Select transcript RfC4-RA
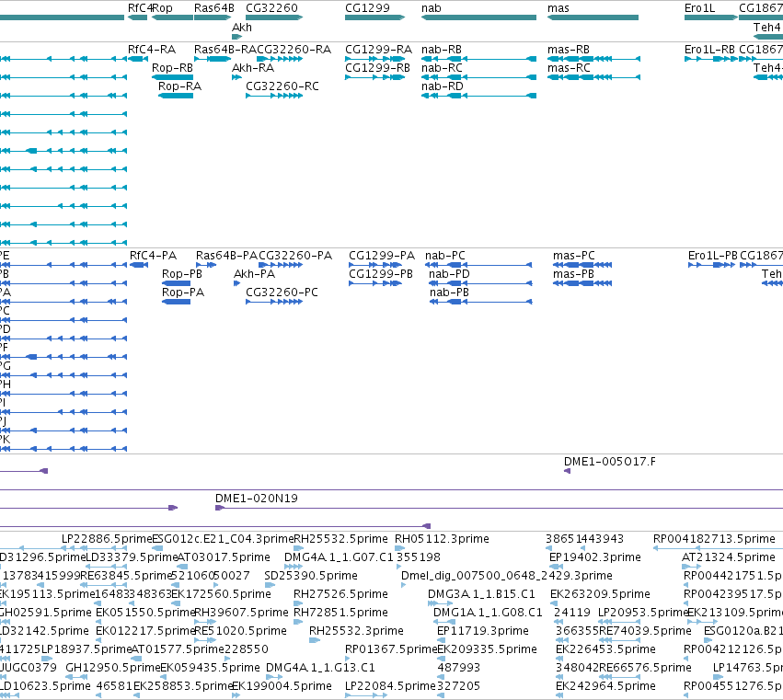 coord(152,50)
